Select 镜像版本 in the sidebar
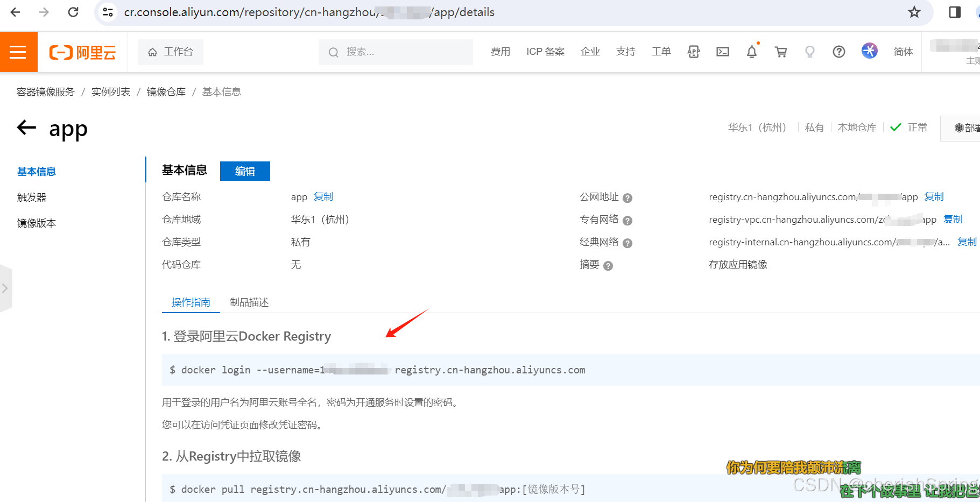This screenshot has height=502, width=980. 37,223
